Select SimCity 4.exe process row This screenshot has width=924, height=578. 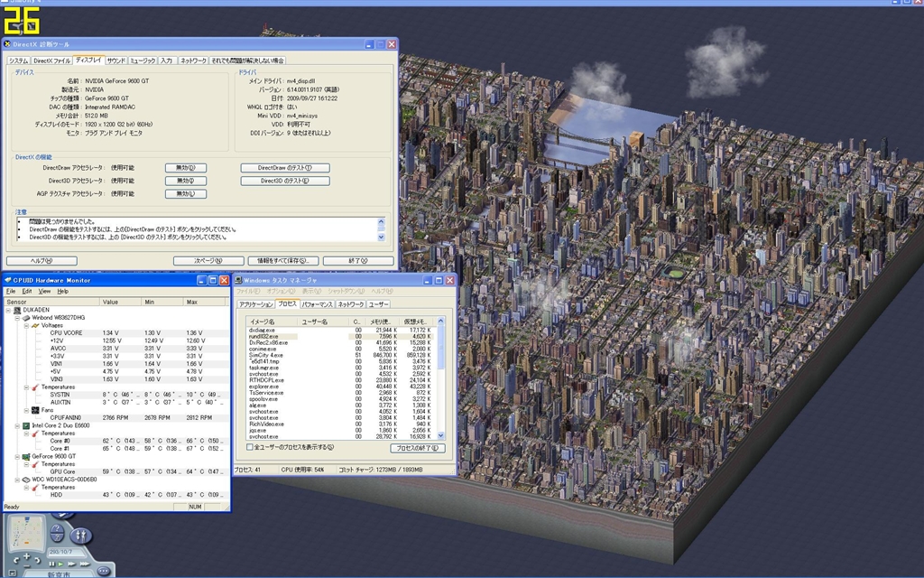point(340,356)
